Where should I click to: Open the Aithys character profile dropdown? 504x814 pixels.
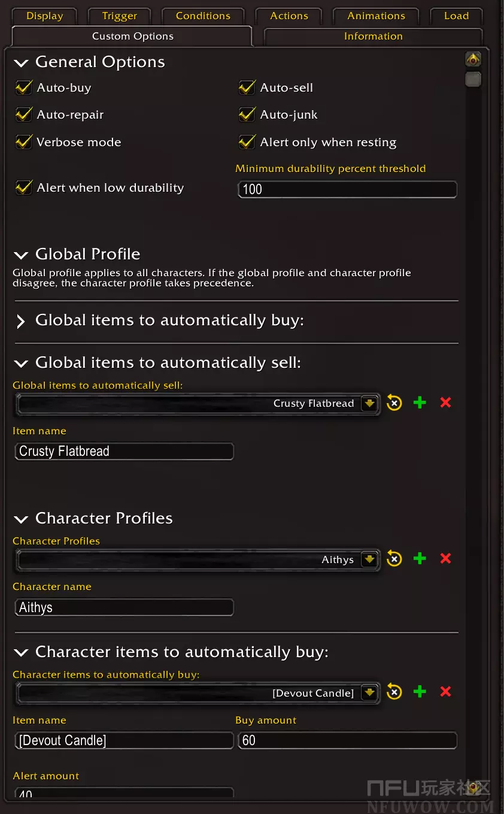369,559
